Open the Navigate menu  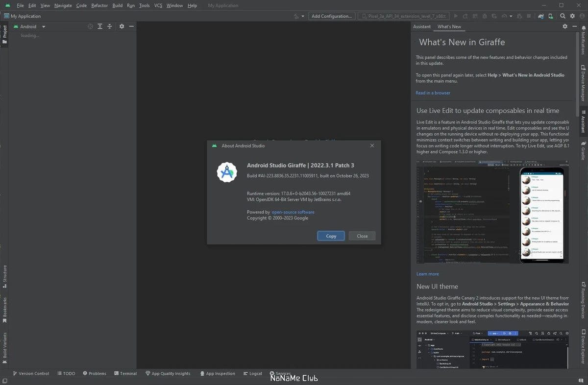click(x=63, y=5)
